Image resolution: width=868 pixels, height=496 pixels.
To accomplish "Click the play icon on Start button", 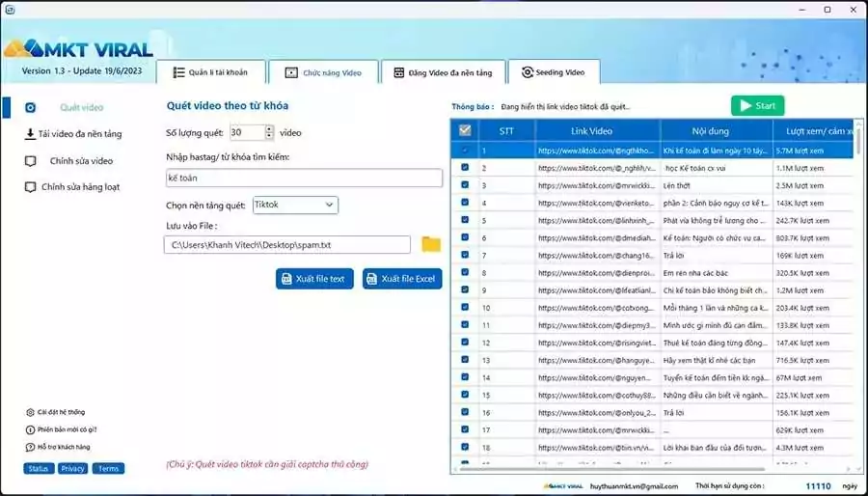I will 746,106.
